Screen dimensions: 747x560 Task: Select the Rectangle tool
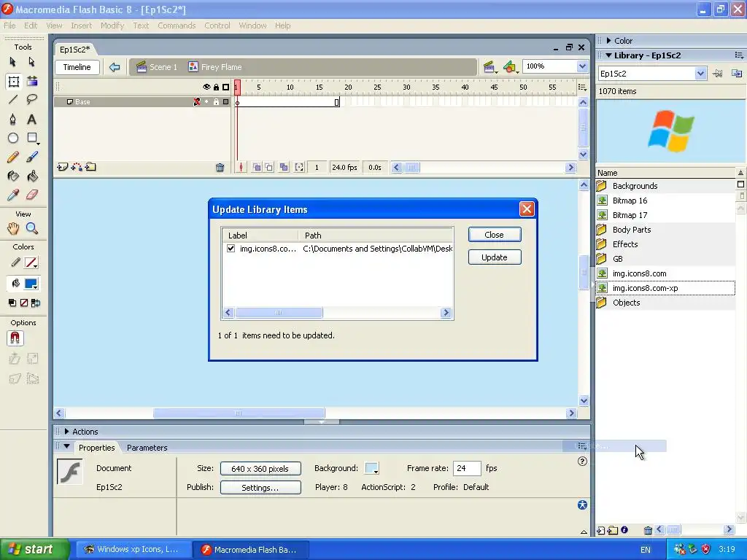pos(32,138)
